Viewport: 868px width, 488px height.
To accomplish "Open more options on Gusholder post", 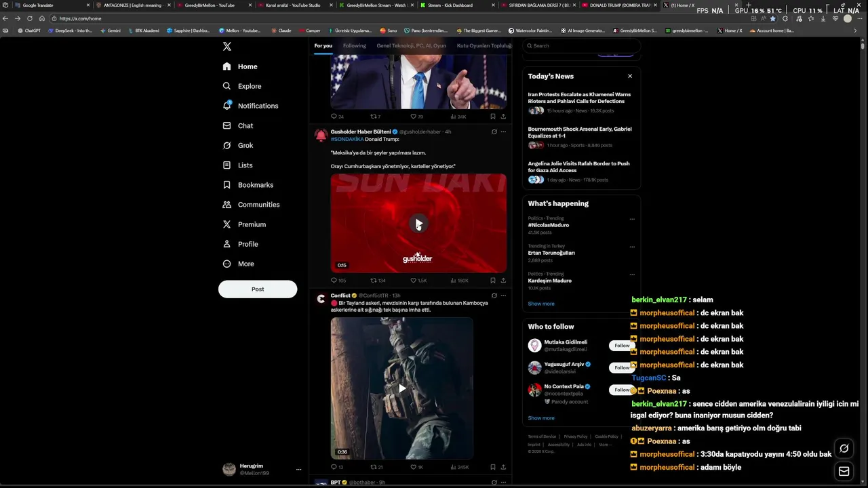I will pos(503,131).
